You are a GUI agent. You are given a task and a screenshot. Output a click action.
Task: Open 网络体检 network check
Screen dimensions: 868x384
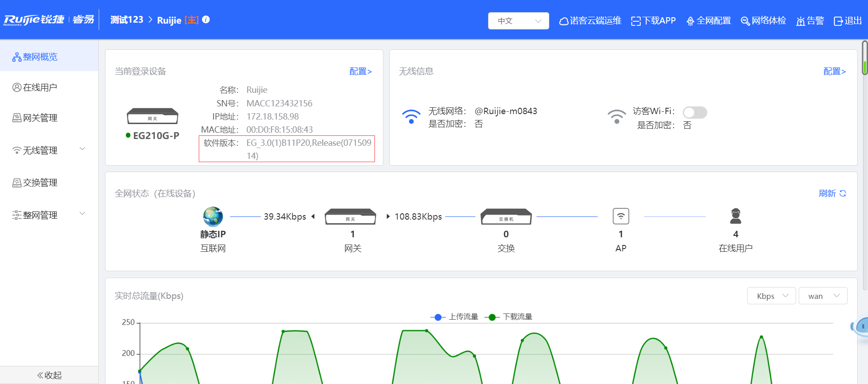pos(763,21)
